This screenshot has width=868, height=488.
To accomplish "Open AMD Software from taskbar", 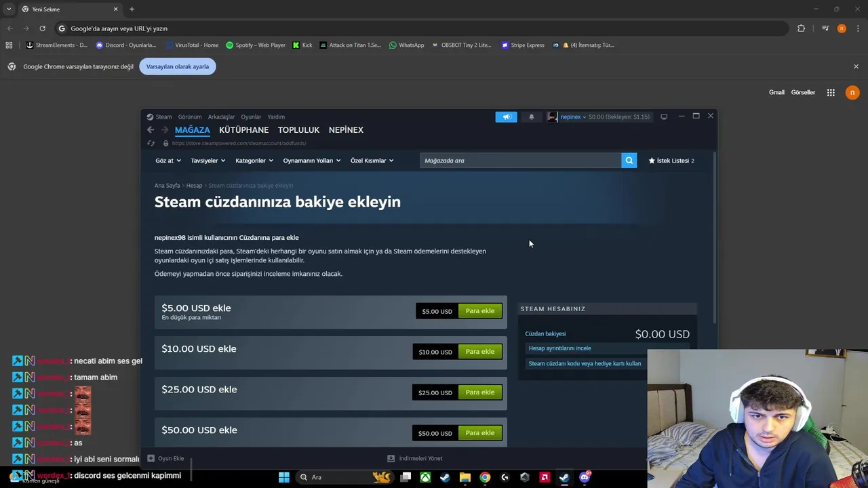I will 545,477.
